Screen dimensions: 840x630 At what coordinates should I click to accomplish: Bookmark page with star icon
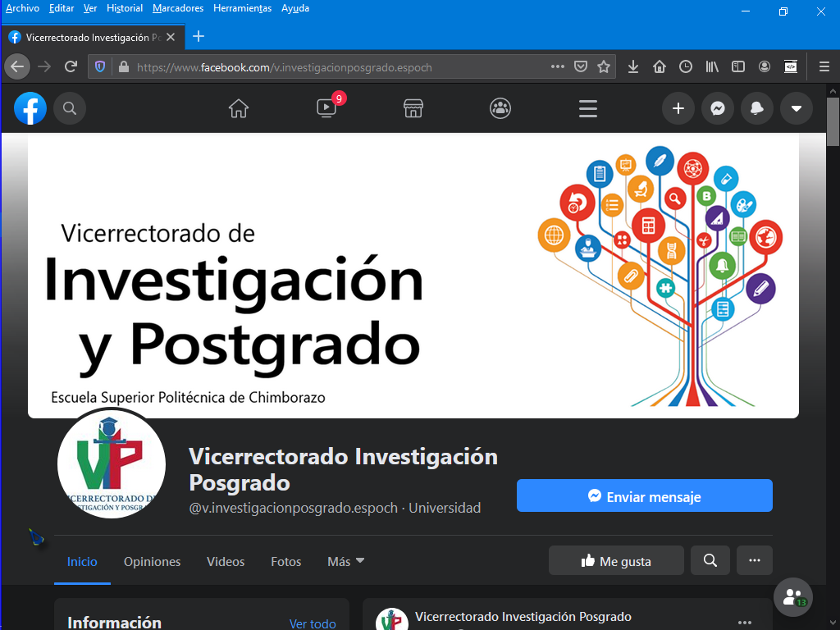pos(604,67)
